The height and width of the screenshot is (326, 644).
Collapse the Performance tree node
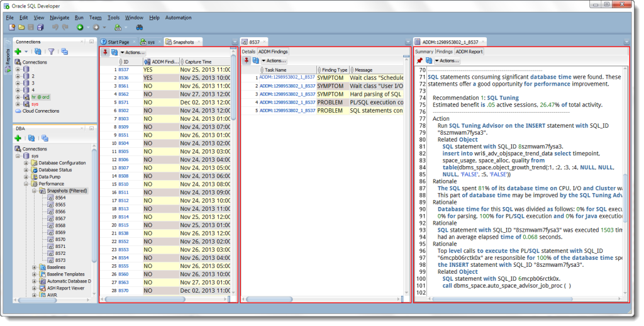click(x=26, y=184)
